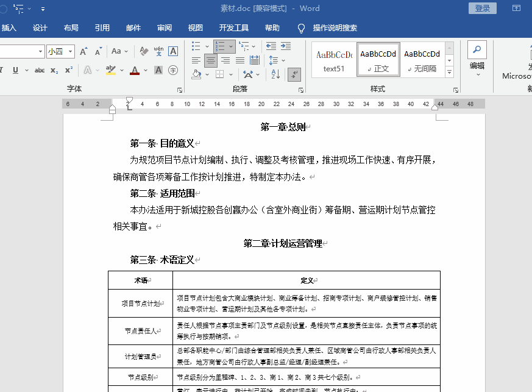Viewport: 532px width, 392px height.
Task: Apply strikethrough abc formatting
Action: click(40, 70)
